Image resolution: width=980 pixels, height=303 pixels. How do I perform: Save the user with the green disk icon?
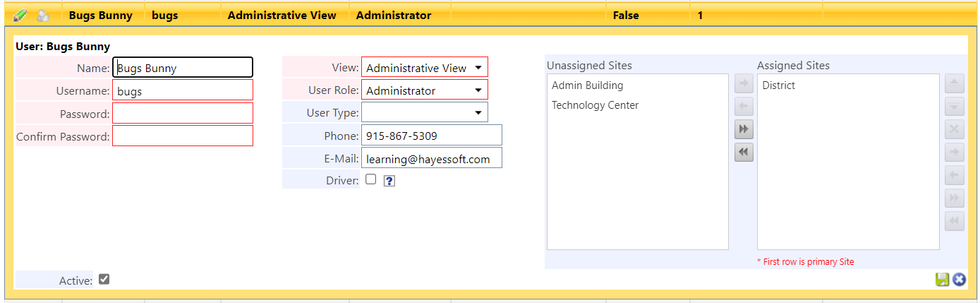[x=942, y=280]
